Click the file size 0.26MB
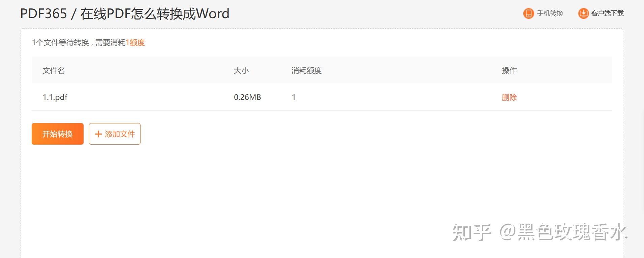The height and width of the screenshot is (258, 644). click(247, 97)
